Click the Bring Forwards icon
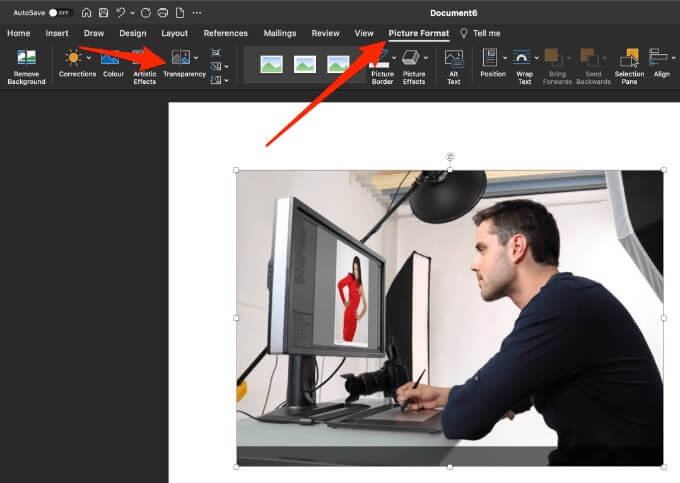The image size is (680, 483). pyautogui.click(x=553, y=58)
